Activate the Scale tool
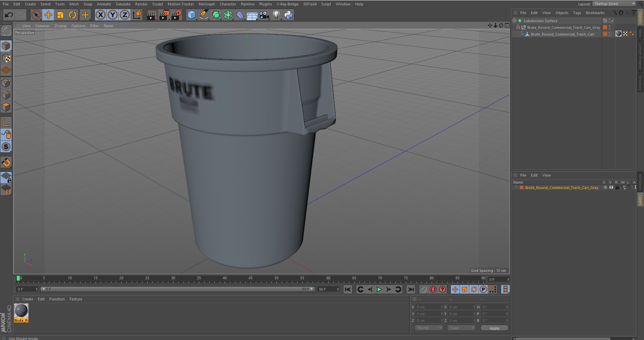 click(60, 15)
